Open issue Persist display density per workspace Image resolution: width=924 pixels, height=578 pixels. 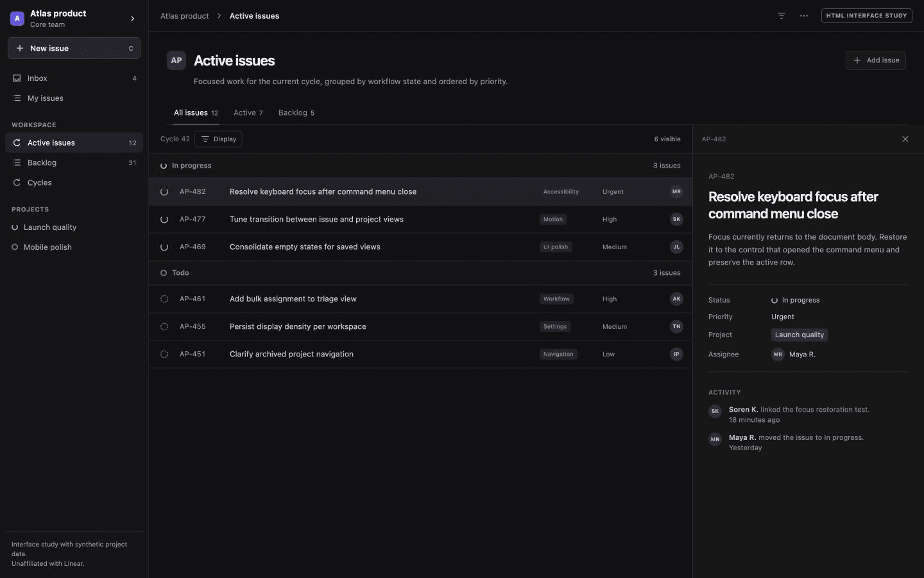coord(420,327)
